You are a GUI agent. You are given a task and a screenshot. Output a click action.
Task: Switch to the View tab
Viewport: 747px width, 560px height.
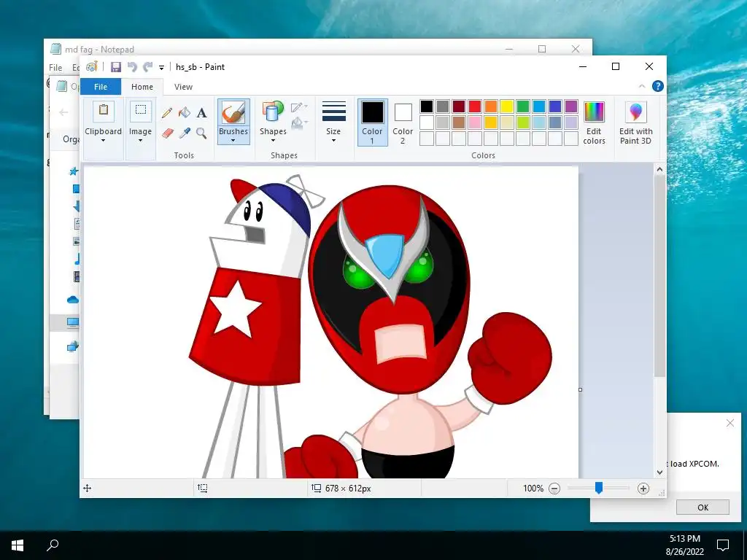point(183,87)
